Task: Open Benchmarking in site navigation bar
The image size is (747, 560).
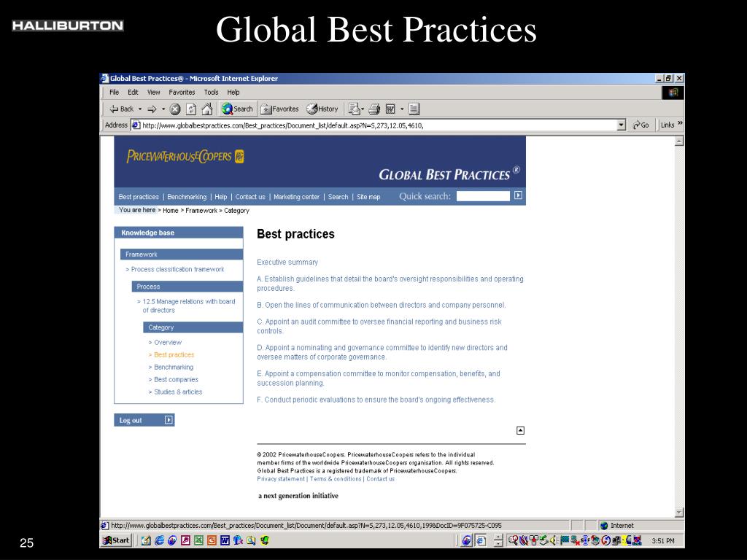Action: (187, 197)
